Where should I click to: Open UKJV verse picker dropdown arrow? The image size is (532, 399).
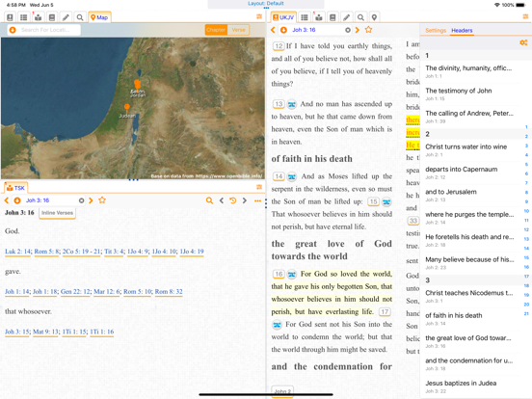pyautogui.click(x=283, y=30)
